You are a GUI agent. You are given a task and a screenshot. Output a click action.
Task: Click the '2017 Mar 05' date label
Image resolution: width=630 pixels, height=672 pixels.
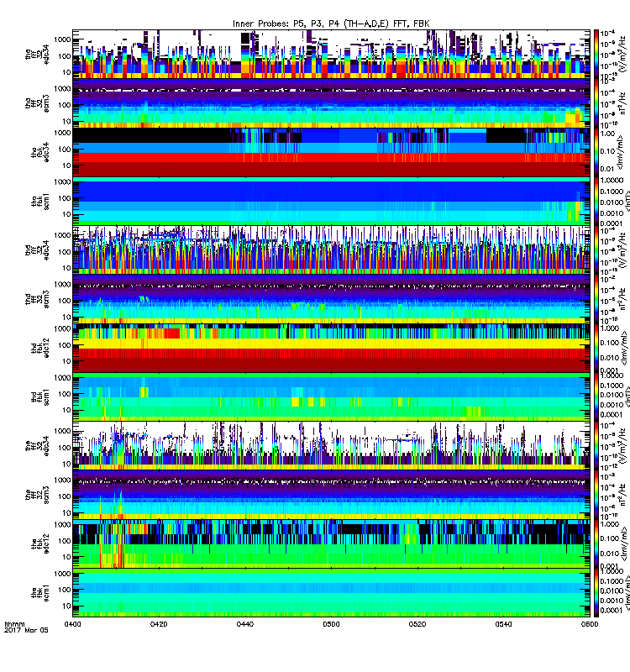pyautogui.click(x=26, y=630)
